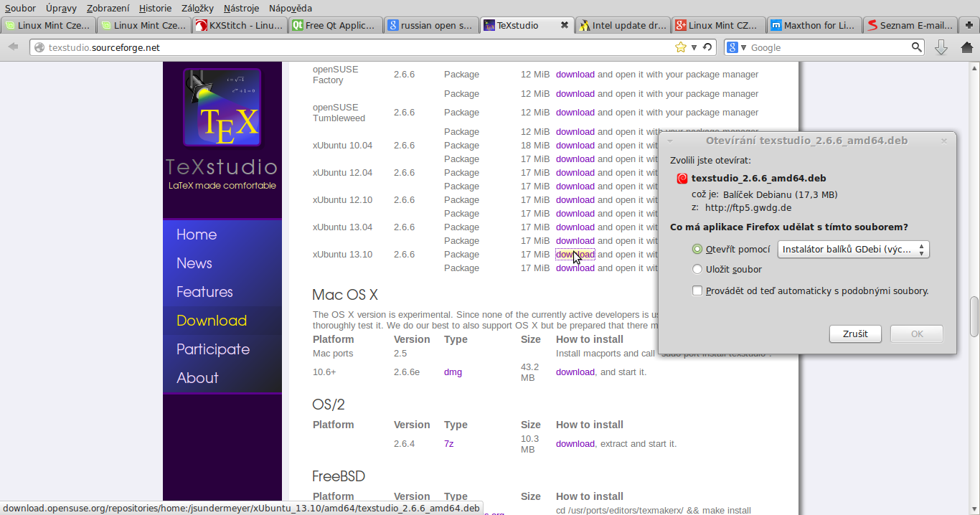Click the search magnifier icon in Google box

point(917,47)
